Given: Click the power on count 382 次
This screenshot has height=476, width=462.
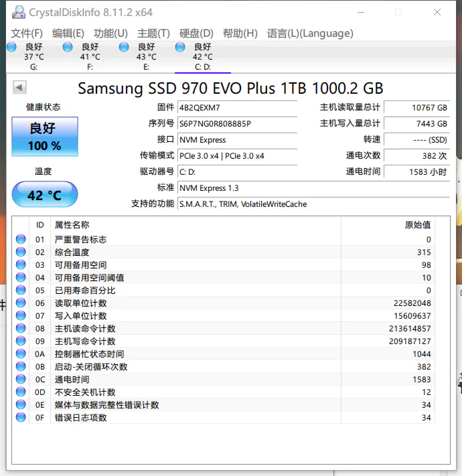Looking at the screenshot, I should 416,156.
